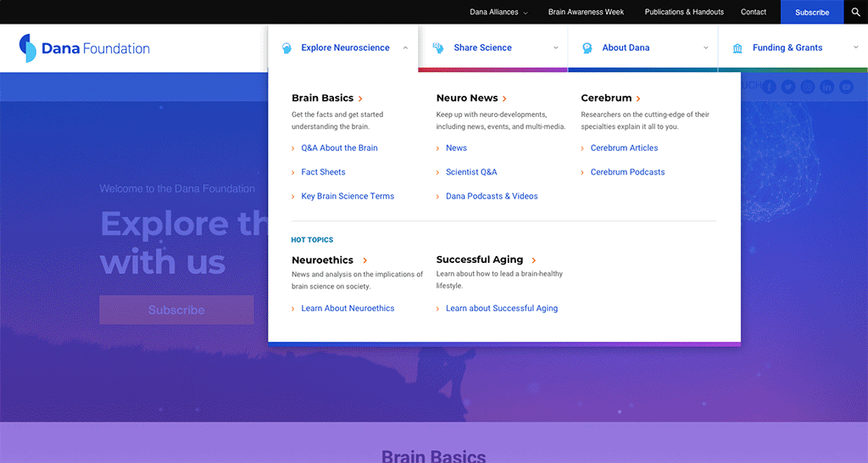
Task: Click the blue Subscribe button in top bar
Action: tap(812, 12)
